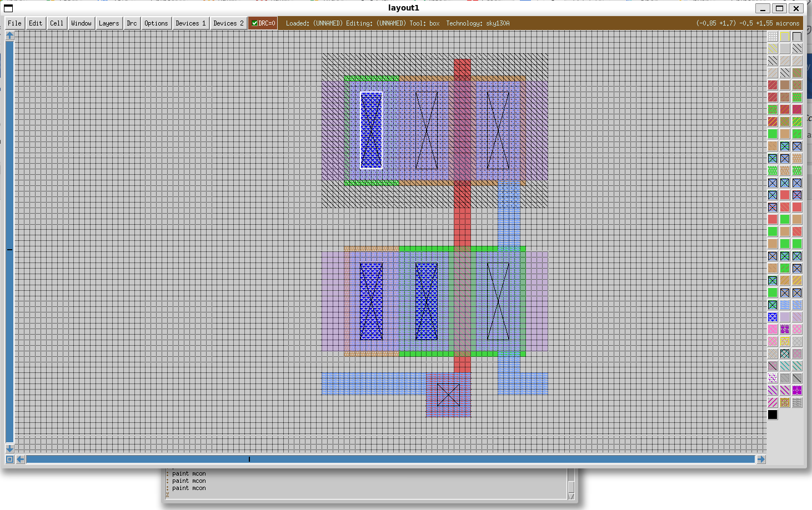Expand the Options menu button
Screen dimensions: 812x510
pos(156,23)
